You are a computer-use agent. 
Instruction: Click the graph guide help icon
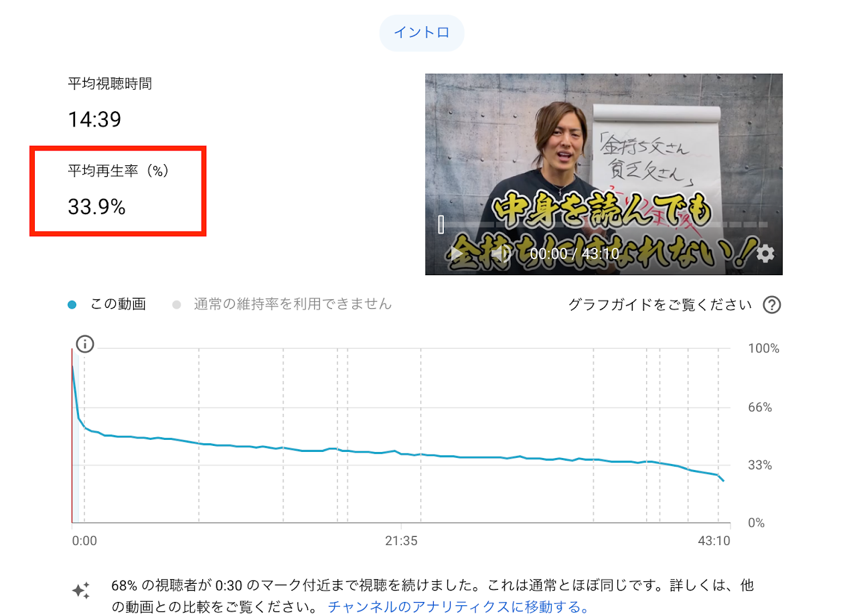pyautogui.click(x=772, y=305)
